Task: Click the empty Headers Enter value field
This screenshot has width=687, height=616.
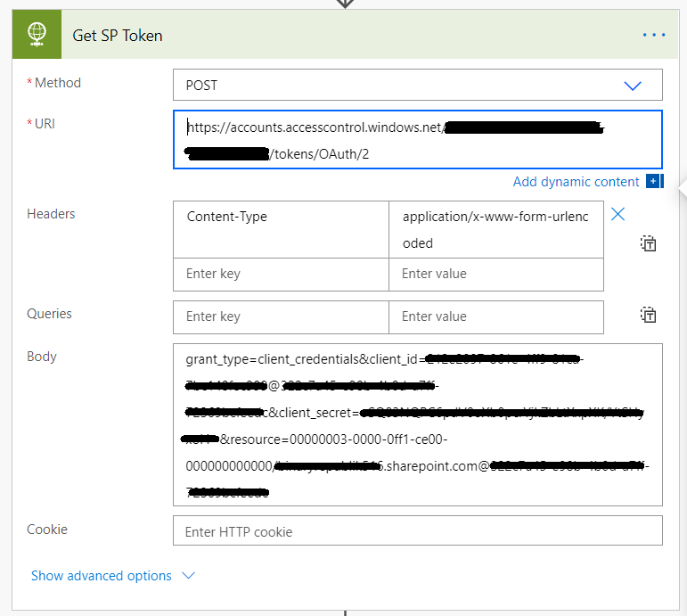Action: 495,274
